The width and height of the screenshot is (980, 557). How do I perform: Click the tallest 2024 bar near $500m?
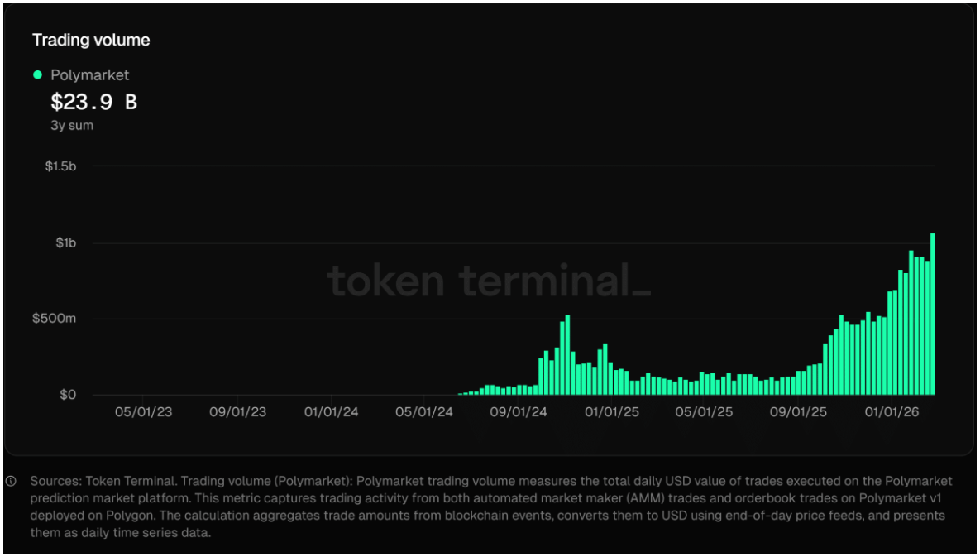567,356
